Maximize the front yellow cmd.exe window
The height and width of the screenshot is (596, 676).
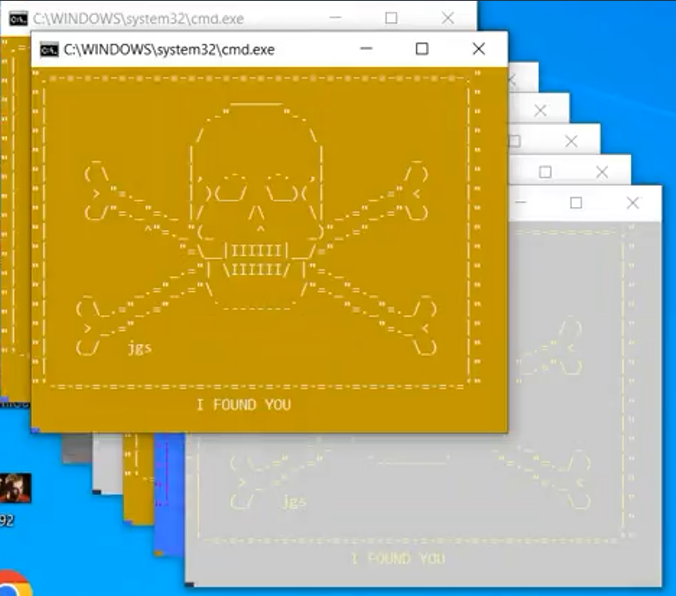pyautogui.click(x=422, y=49)
